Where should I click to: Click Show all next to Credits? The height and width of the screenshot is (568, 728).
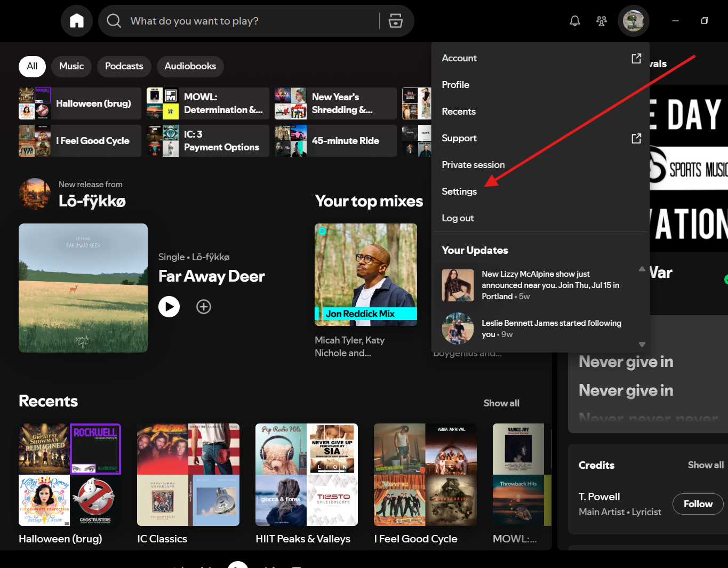(706, 465)
